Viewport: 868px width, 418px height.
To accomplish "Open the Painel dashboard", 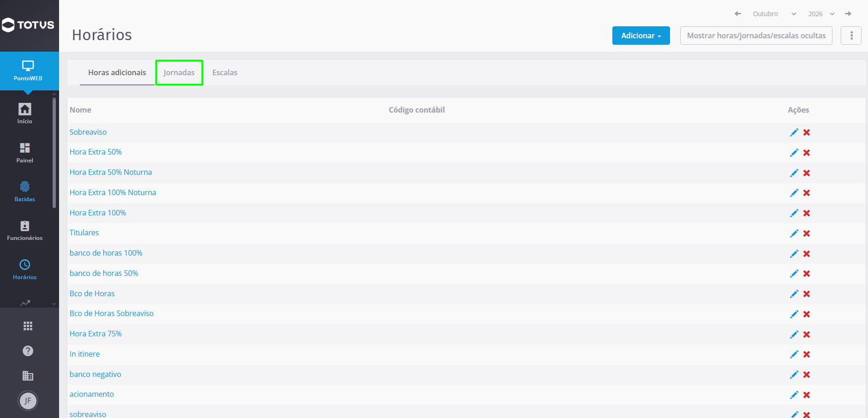I will pos(25,153).
